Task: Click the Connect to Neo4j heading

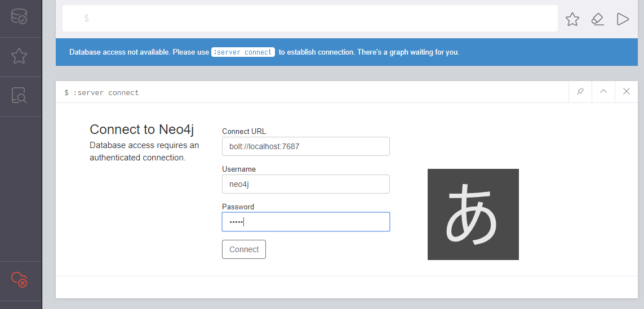Action: pos(141,129)
